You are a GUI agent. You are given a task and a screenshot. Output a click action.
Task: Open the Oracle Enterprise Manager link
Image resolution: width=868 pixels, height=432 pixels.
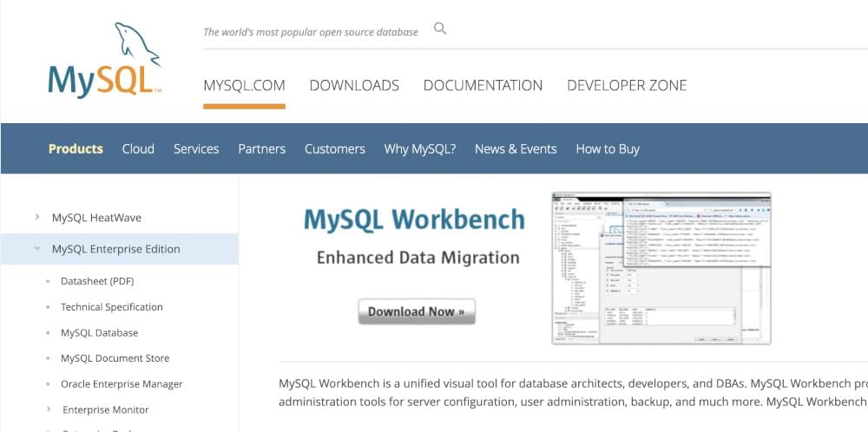click(x=122, y=384)
